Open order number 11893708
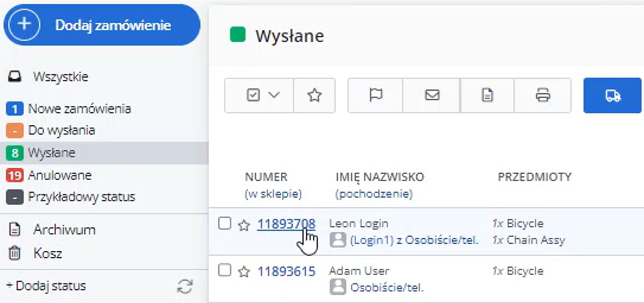The width and height of the screenshot is (644, 303). (x=286, y=224)
